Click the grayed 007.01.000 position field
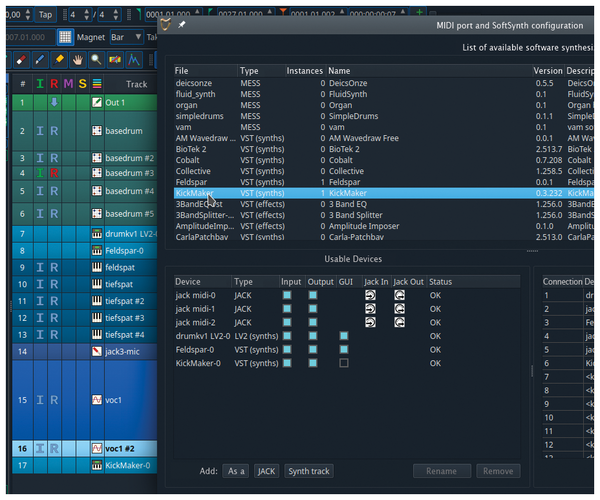 30,37
